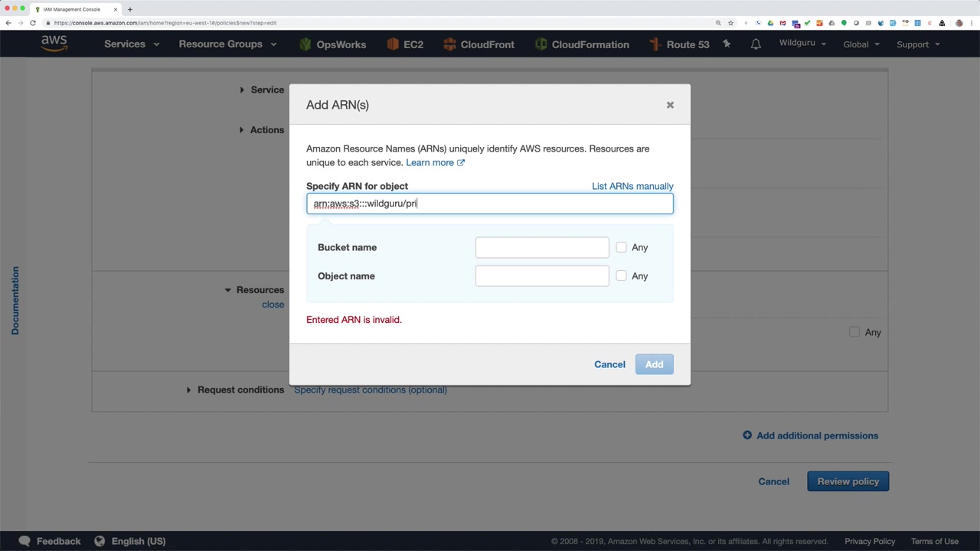
Task: Open the EC2 service shortcut icon
Action: 393,44
